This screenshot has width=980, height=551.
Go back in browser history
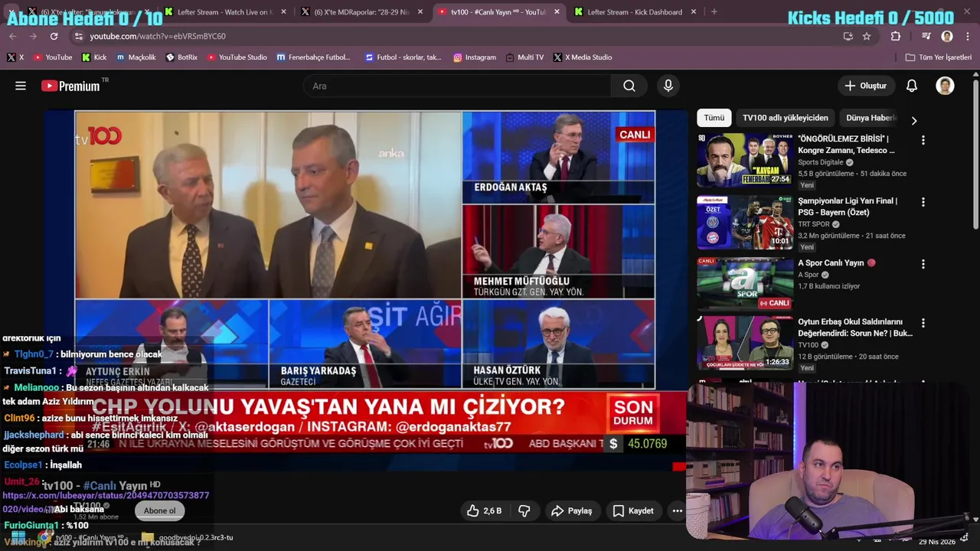12,36
